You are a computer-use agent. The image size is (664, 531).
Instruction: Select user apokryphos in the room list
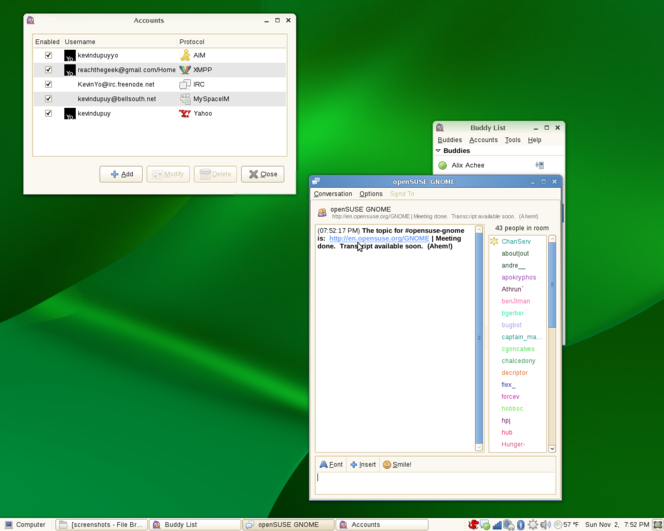coord(519,277)
